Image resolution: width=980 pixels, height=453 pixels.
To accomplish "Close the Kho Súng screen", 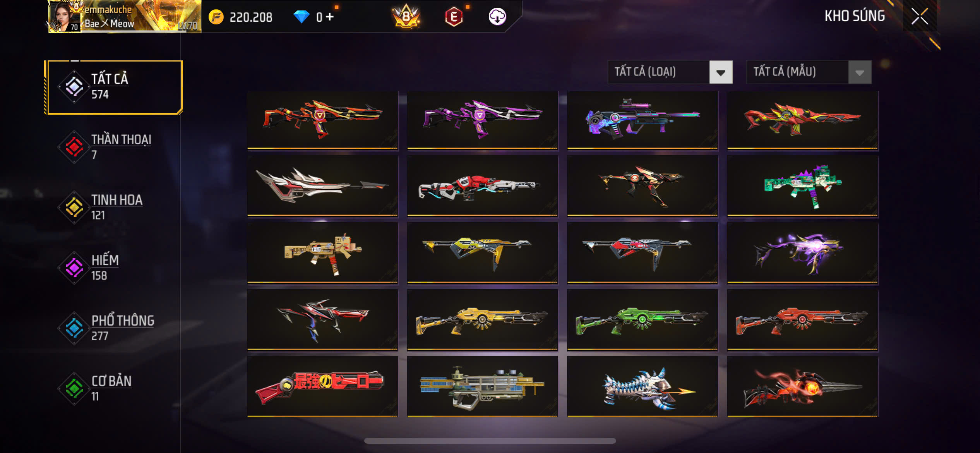I will 919,16.
